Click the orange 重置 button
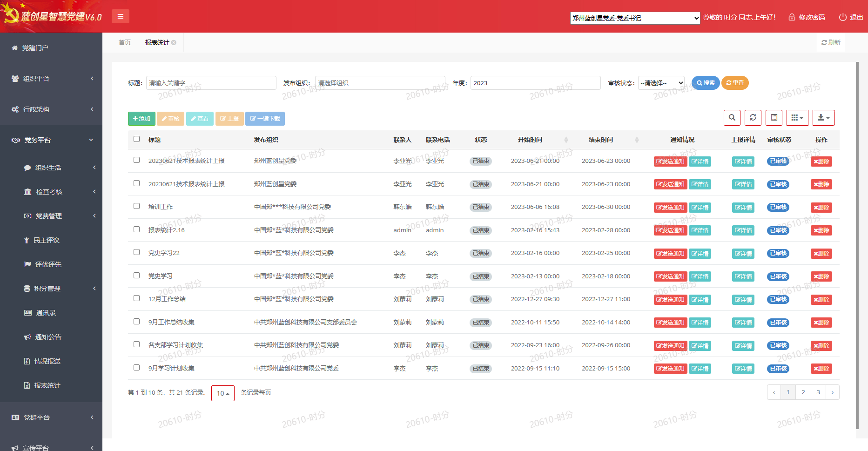868x451 pixels. 735,83
